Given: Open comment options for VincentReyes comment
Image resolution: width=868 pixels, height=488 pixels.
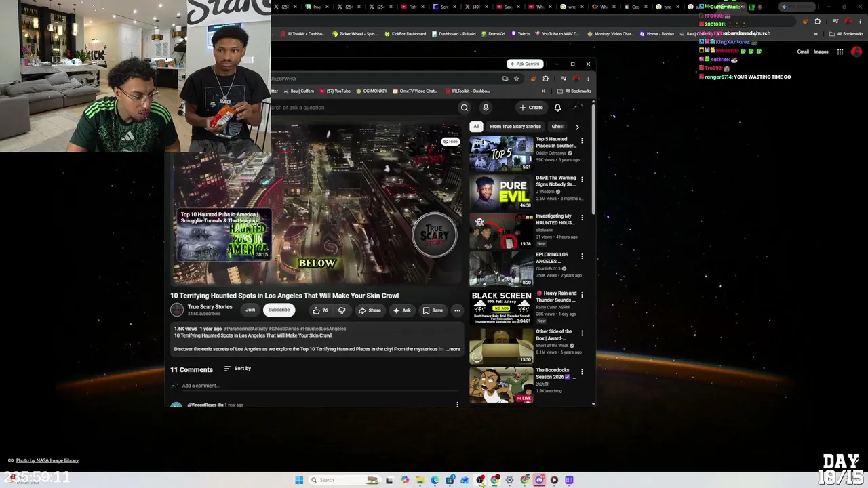Looking at the screenshot, I should point(457,405).
